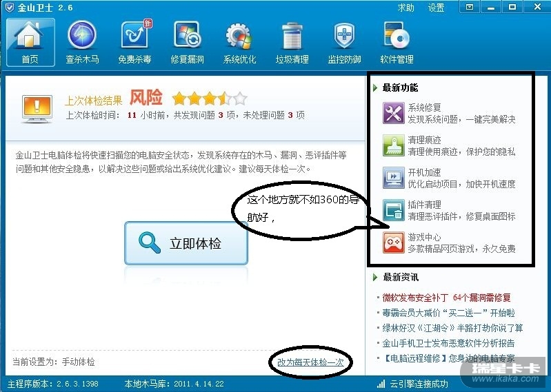Expand the 最新功能 section arrow
551x392 pixels.
pyautogui.click(x=375, y=87)
